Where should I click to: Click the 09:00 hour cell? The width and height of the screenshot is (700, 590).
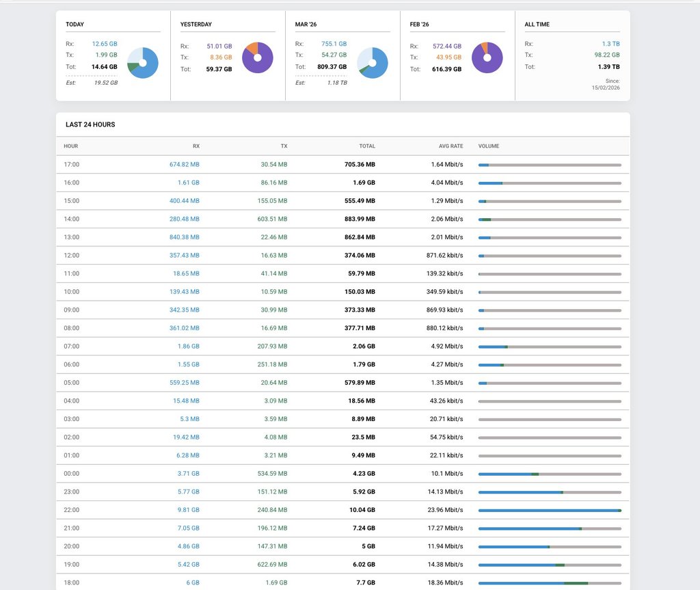coord(71,310)
